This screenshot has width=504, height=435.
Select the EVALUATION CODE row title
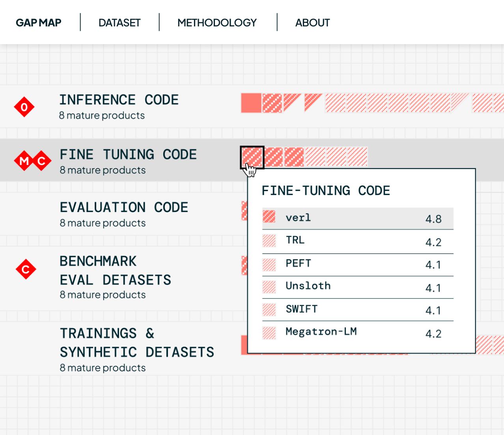[x=124, y=207]
